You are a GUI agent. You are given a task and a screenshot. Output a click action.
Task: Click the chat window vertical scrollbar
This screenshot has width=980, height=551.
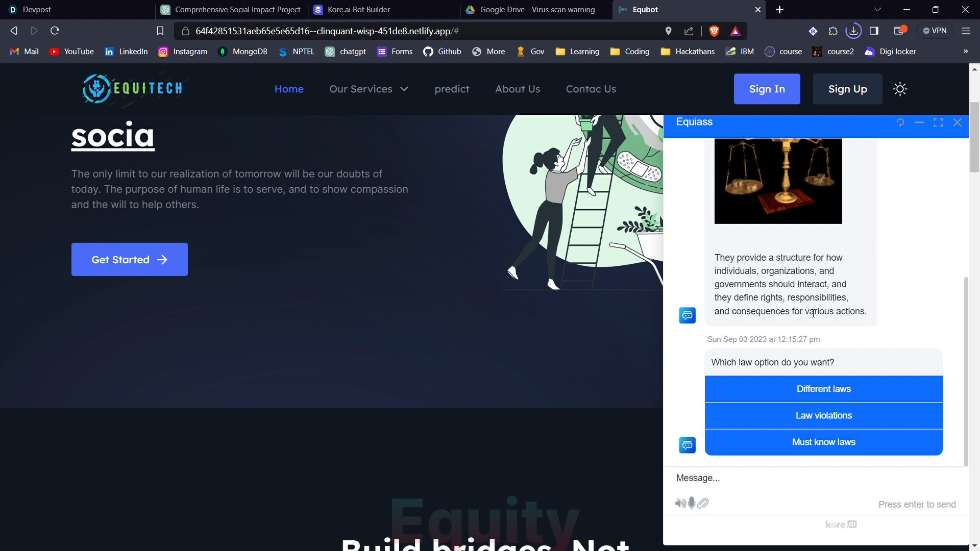[965, 371]
